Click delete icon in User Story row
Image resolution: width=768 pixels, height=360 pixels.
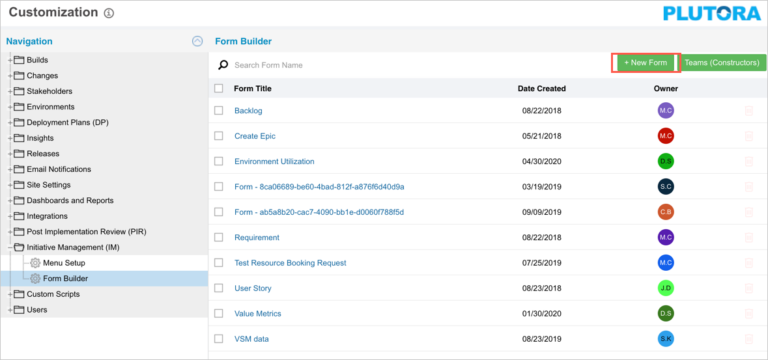pyautogui.click(x=748, y=288)
